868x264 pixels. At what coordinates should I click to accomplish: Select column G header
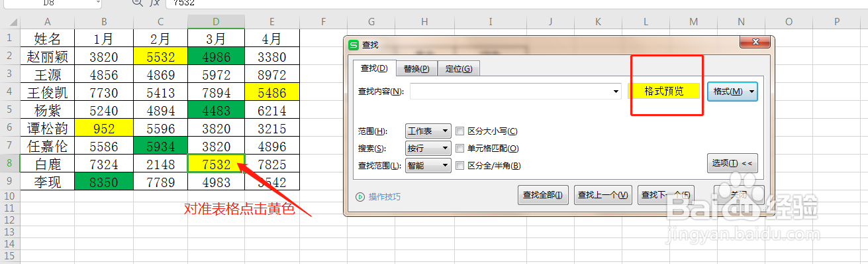(x=371, y=22)
